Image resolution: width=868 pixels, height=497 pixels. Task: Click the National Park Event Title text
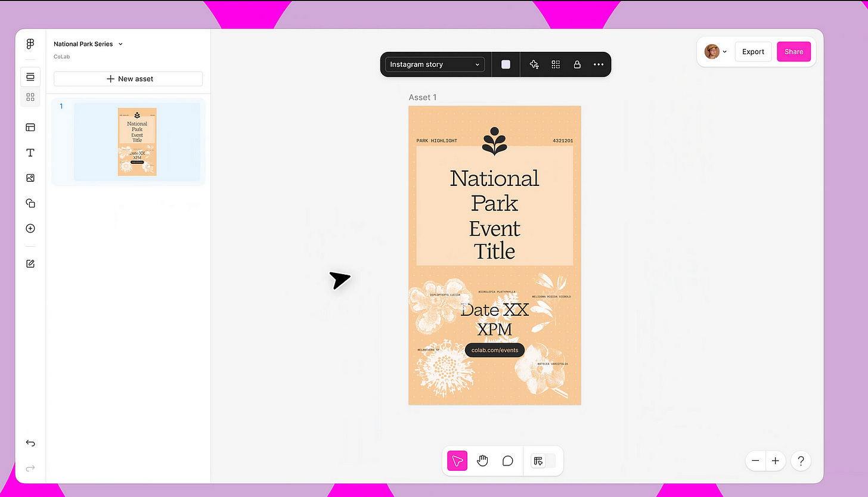[495, 214]
